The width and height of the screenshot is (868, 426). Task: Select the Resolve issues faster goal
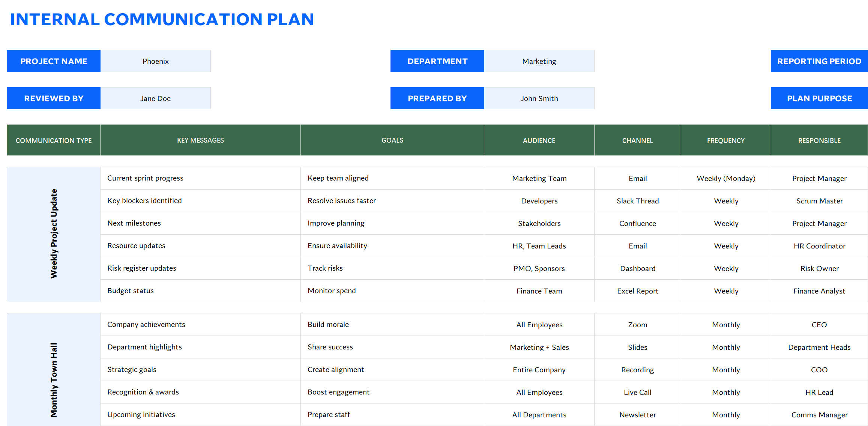tap(392, 201)
